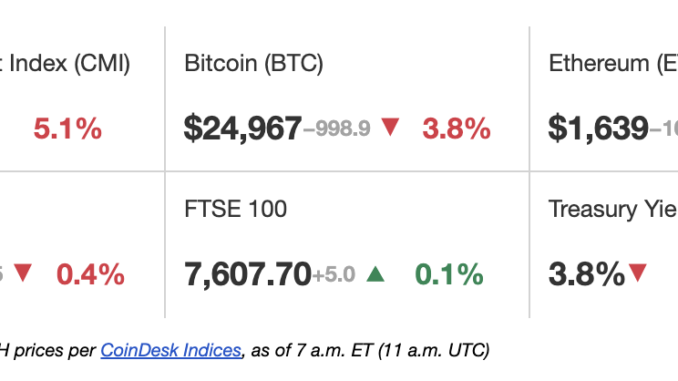
Task: Open the CoinDesk Indices link
Action: [171, 350]
